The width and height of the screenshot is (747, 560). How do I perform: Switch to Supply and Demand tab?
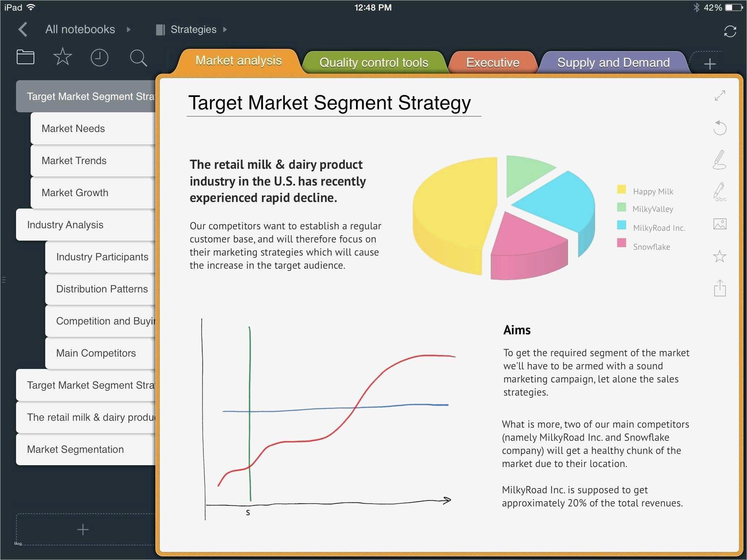613,63
